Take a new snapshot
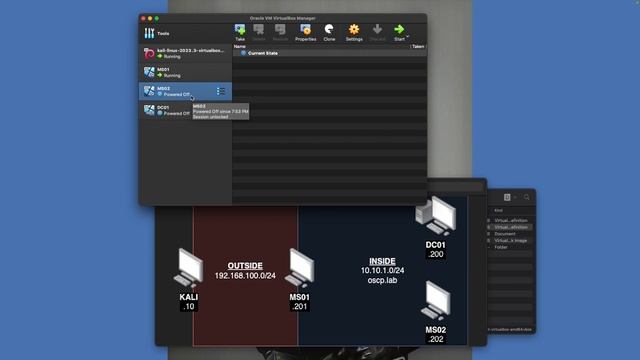This screenshot has width=640, height=360. coord(240,33)
